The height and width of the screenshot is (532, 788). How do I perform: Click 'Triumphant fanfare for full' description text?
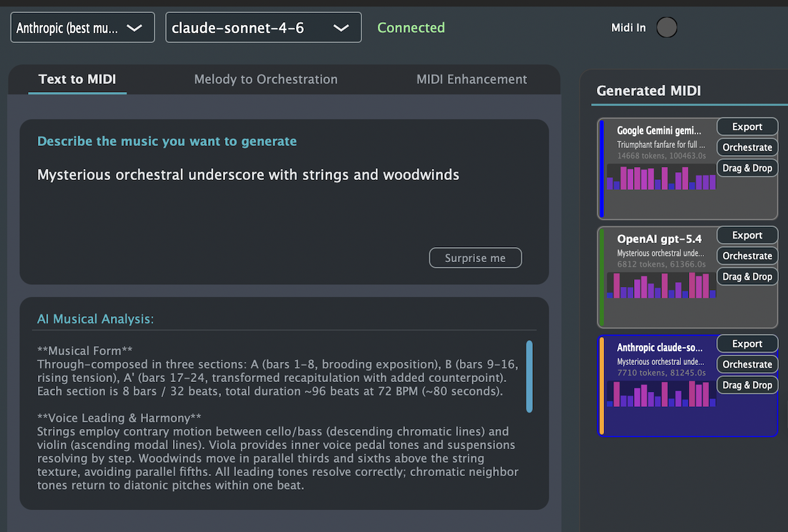(x=661, y=145)
